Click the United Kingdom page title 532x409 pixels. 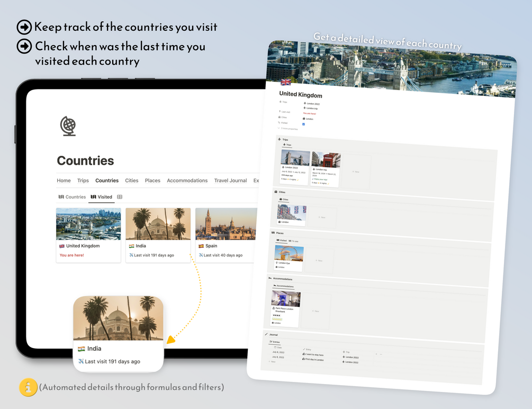pos(301,94)
